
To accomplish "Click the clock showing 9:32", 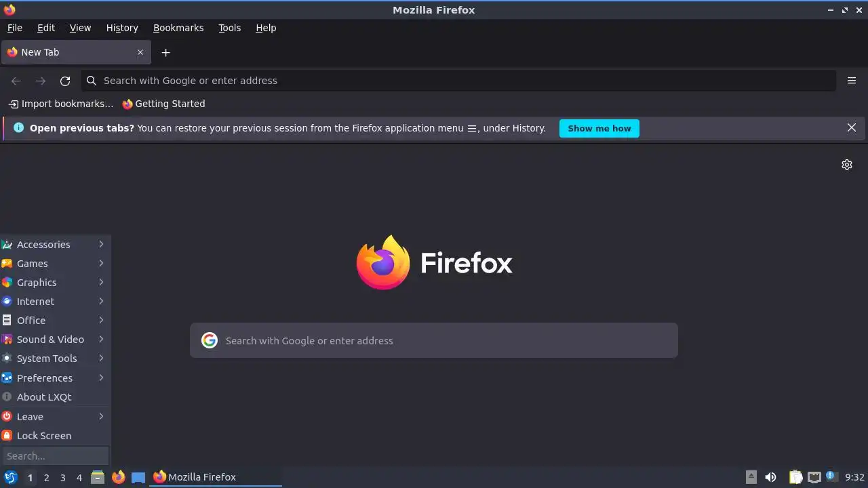I will point(854,477).
